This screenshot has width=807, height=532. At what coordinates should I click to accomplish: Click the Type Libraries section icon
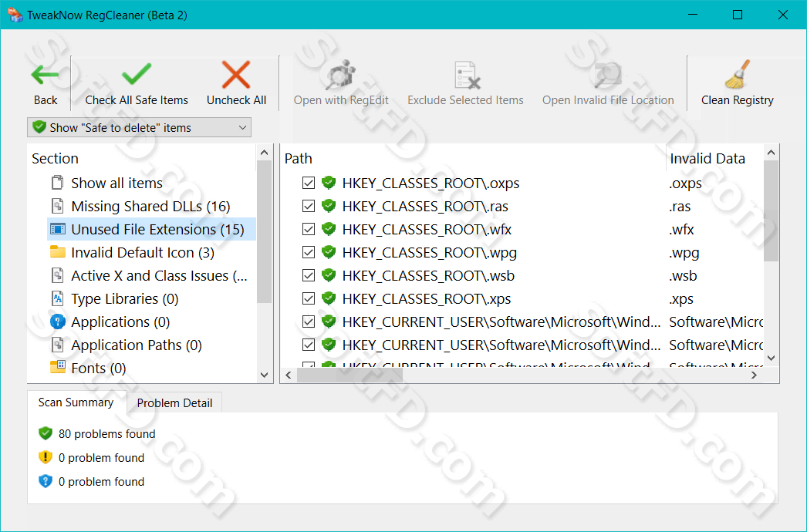58,298
